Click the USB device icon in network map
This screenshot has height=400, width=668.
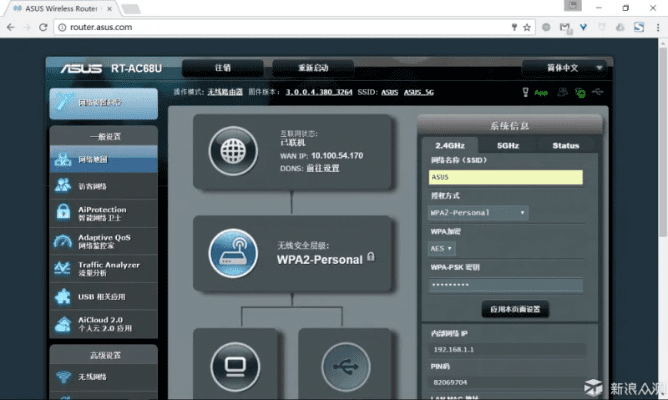pyautogui.click(x=348, y=364)
